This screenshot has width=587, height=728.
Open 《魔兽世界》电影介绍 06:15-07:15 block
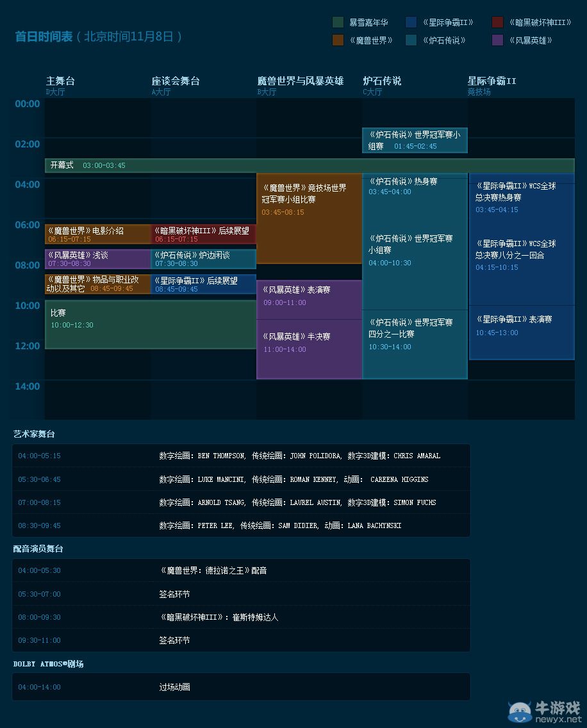pos(97,235)
